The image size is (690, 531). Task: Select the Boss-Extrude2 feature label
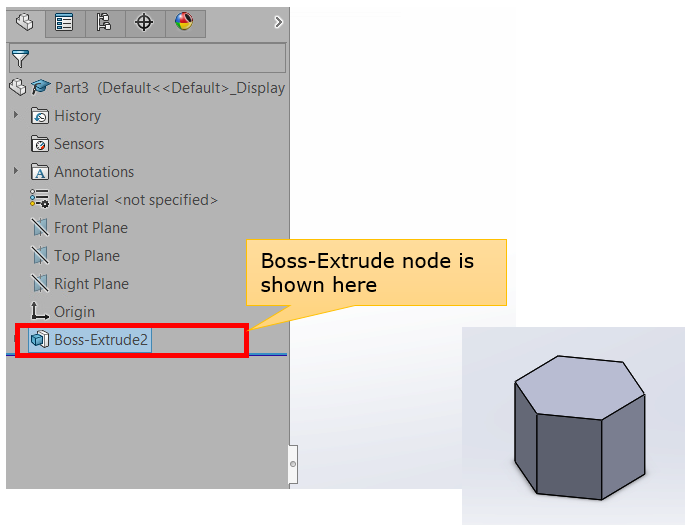click(101, 340)
